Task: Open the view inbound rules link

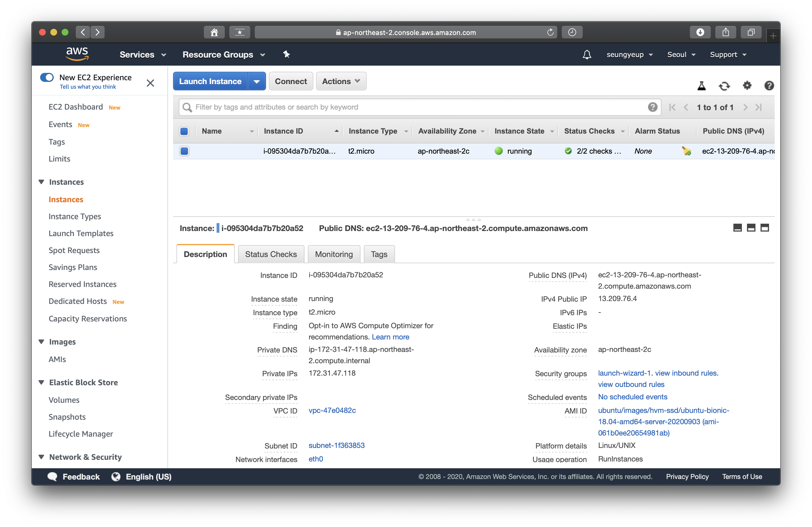Action: 686,373
